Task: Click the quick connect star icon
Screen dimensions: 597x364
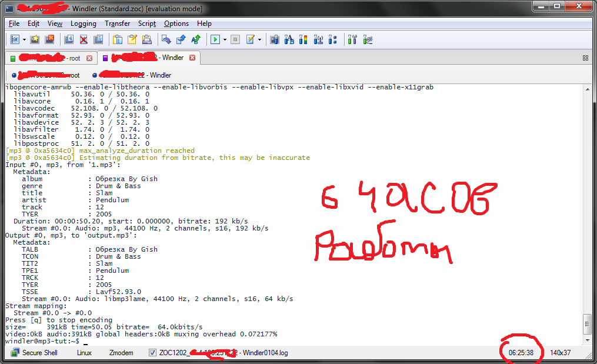Action: click(35, 39)
